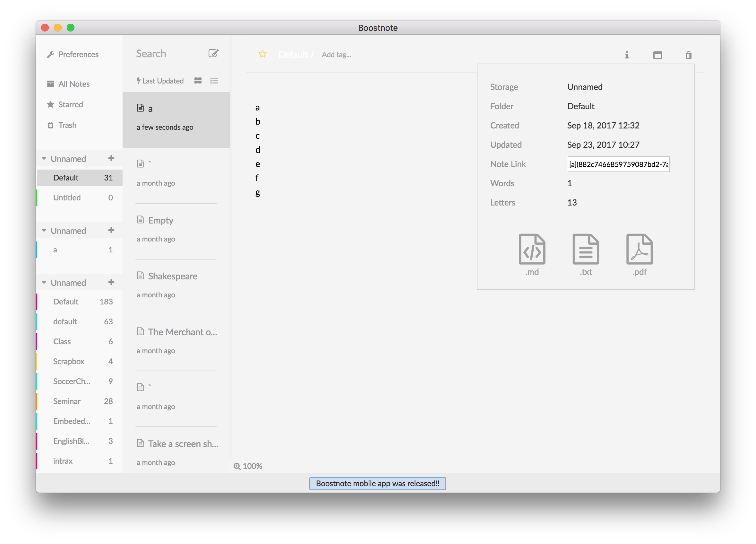
Task: Click the new note pencil icon
Action: pyautogui.click(x=213, y=53)
